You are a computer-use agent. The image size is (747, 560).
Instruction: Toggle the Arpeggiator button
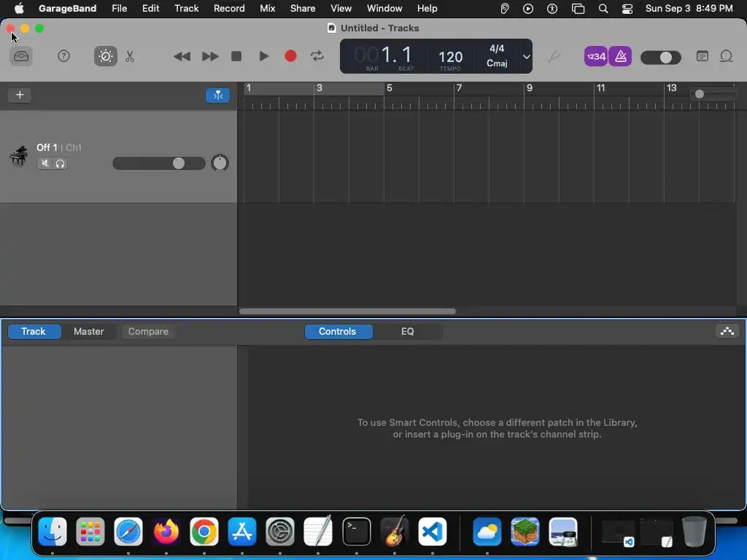click(x=727, y=331)
